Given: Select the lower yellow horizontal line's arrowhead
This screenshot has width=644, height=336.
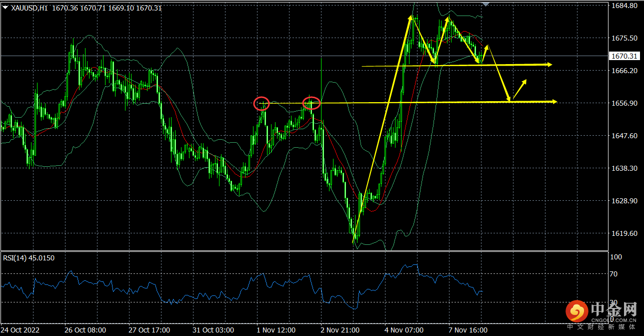Looking at the screenshot, I should pyautogui.click(x=553, y=102).
